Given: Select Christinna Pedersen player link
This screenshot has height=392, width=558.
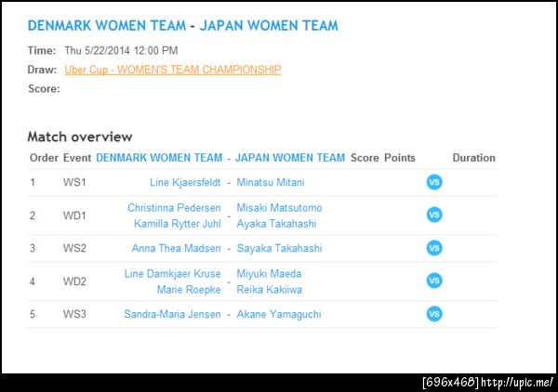Looking at the screenshot, I should (174, 208).
